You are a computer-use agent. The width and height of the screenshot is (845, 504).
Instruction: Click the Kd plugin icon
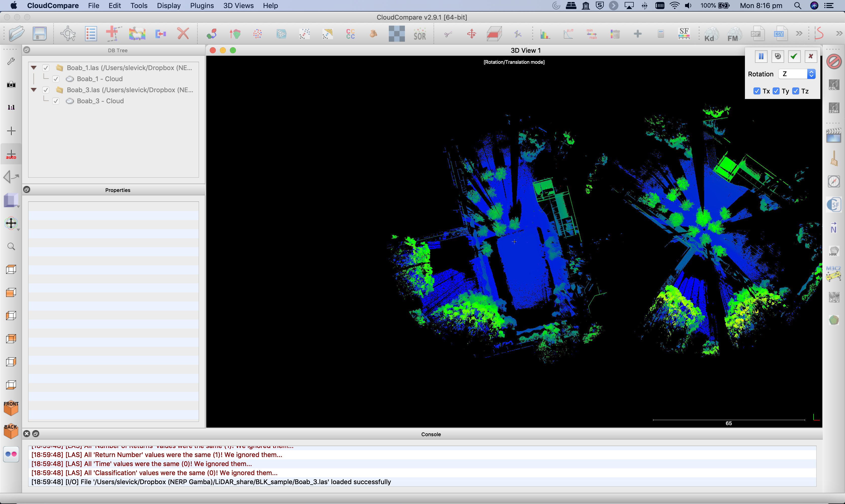pos(710,34)
